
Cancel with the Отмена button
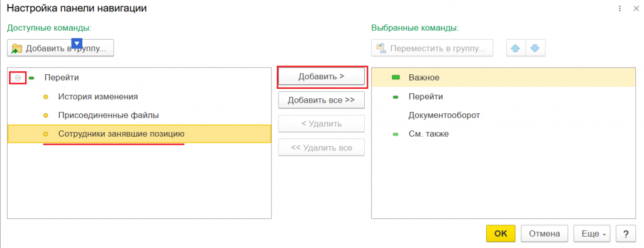(x=544, y=234)
